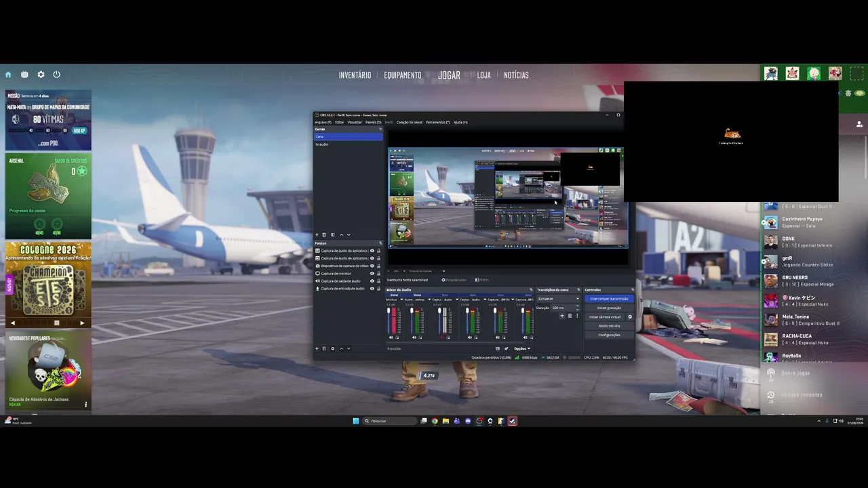Open the game settings gear
This screenshot has width=868, height=488.
pos(41,75)
